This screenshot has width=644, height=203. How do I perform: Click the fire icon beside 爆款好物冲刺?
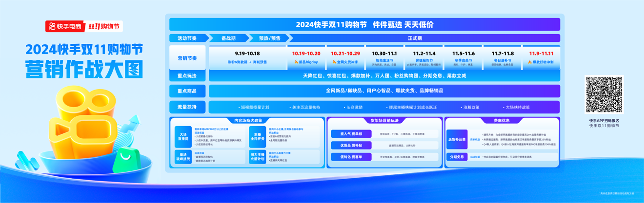click(x=530, y=62)
